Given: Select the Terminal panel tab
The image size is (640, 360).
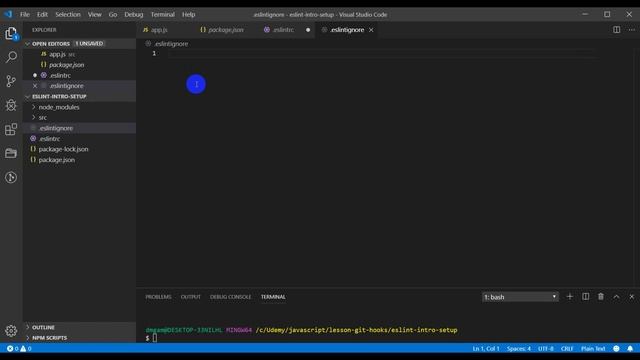Looking at the screenshot, I should pyautogui.click(x=273, y=297).
